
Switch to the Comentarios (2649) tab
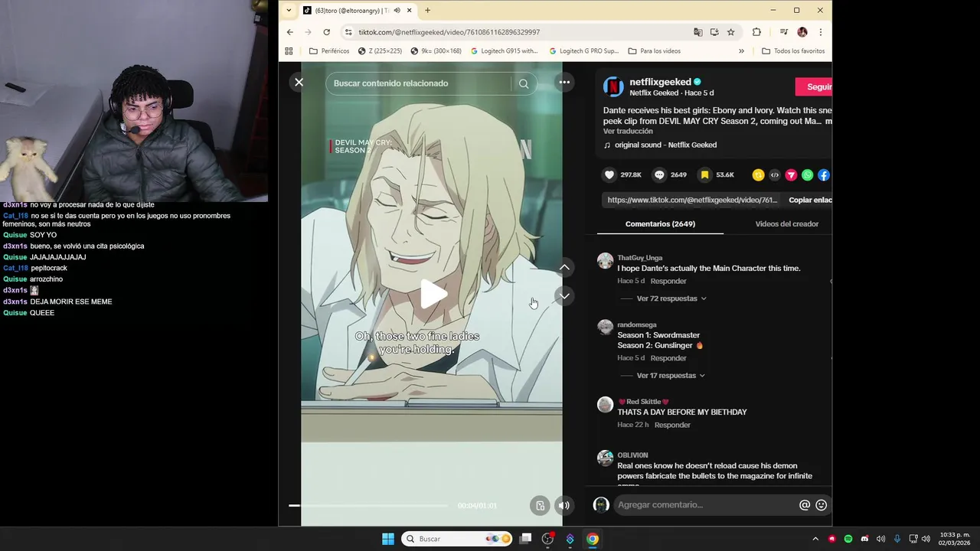[660, 224]
